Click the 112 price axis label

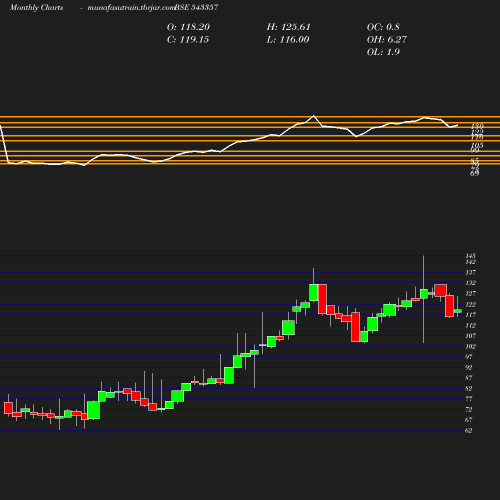click(x=471, y=325)
